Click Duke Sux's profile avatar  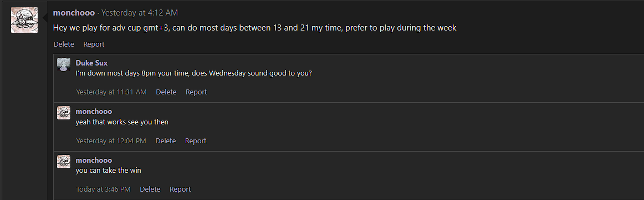[x=64, y=64]
